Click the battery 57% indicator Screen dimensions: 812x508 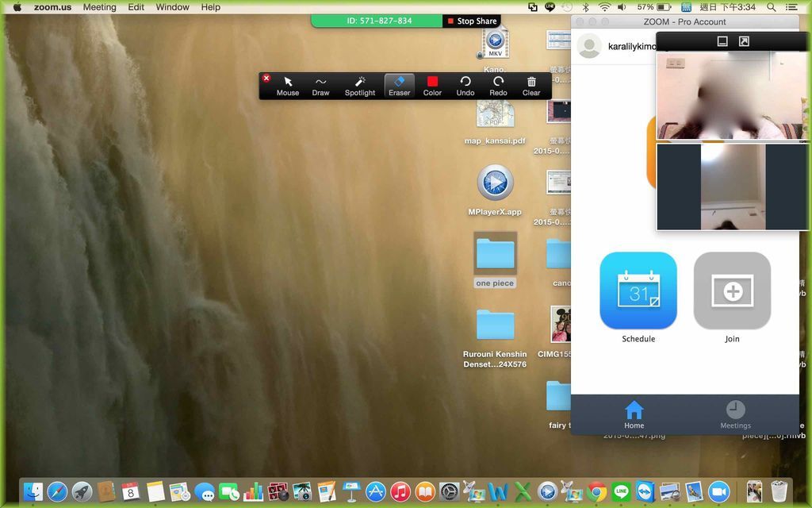tap(653, 7)
